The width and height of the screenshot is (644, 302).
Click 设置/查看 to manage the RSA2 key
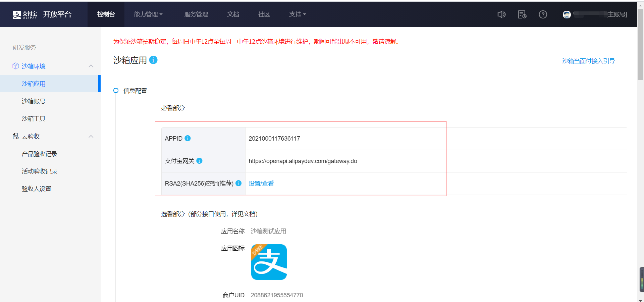pyautogui.click(x=261, y=183)
